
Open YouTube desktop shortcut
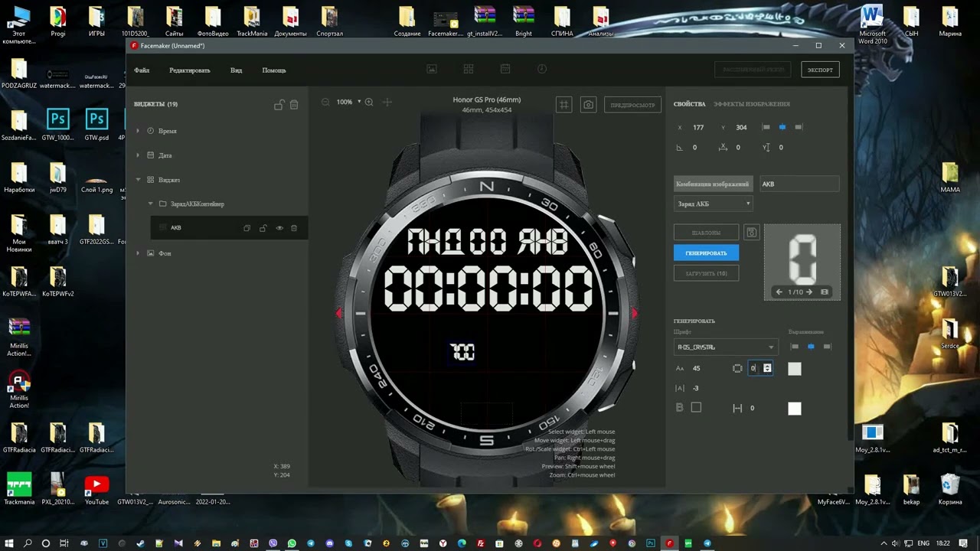coord(96,490)
